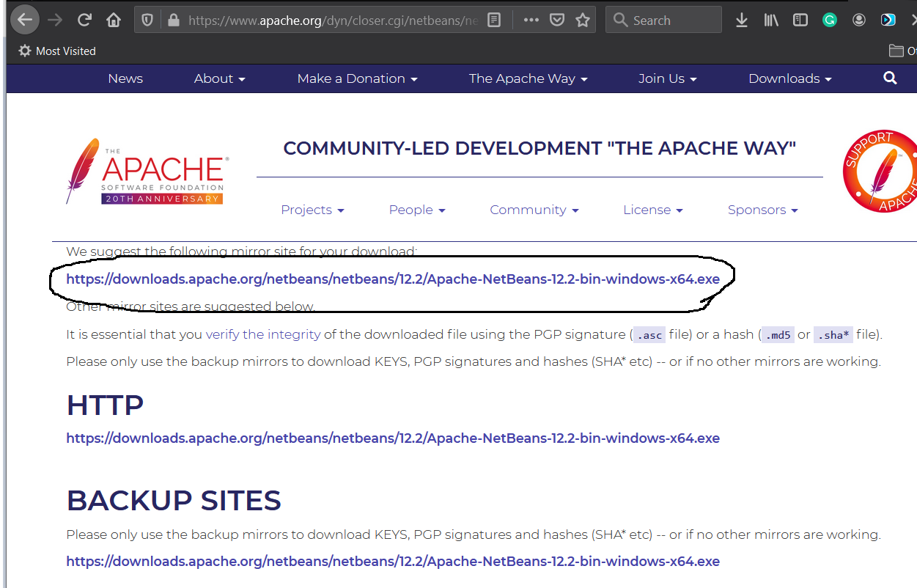Click the download link under HTTP heading

[393, 438]
